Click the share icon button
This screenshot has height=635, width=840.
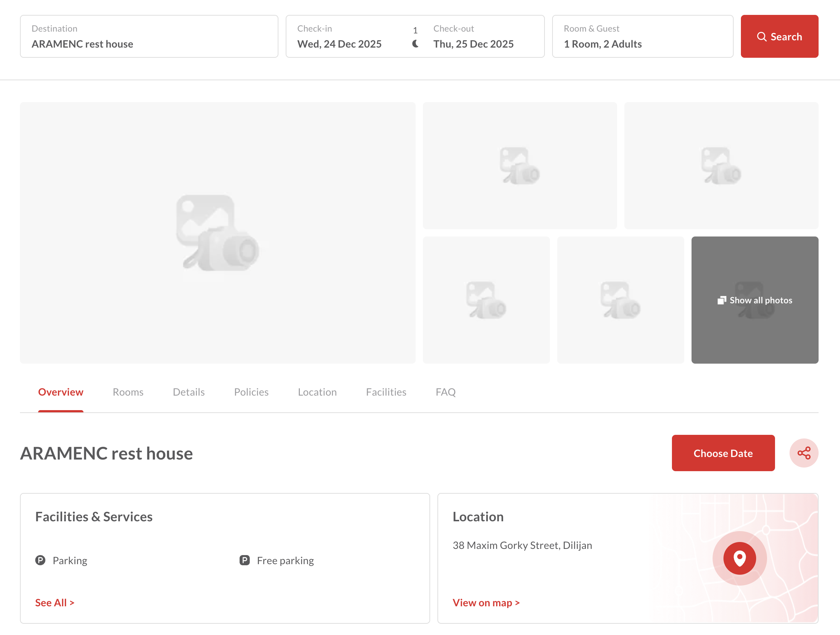[x=804, y=453]
